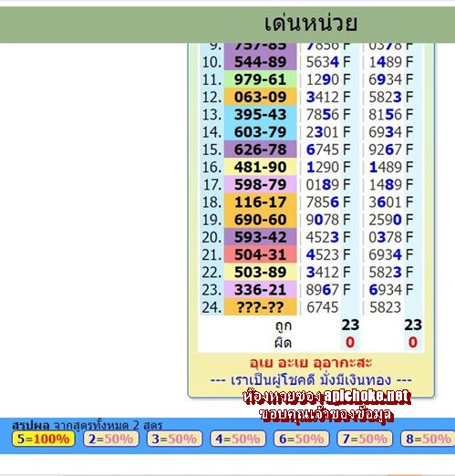Choose the 3=50% summary badge
This screenshot has height=476, width=455.
point(174,439)
